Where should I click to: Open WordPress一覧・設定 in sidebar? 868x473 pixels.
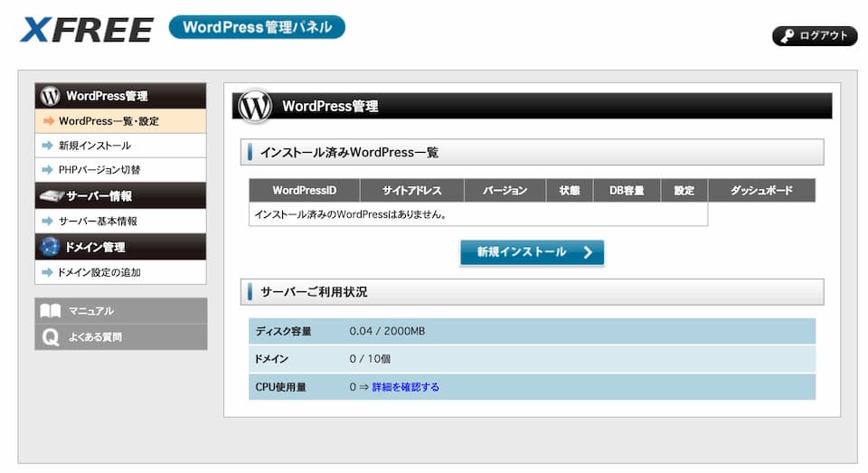(x=108, y=121)
